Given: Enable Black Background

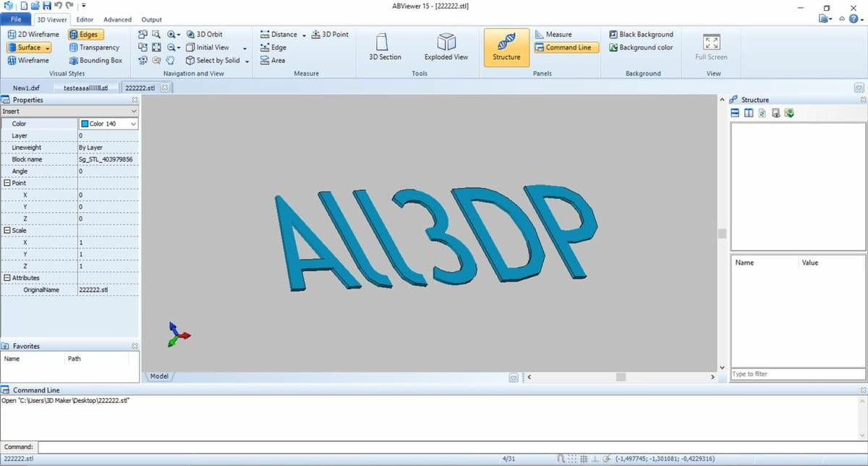Looking at the screenshot, I should pyautogui.click(x=641, y=34).
